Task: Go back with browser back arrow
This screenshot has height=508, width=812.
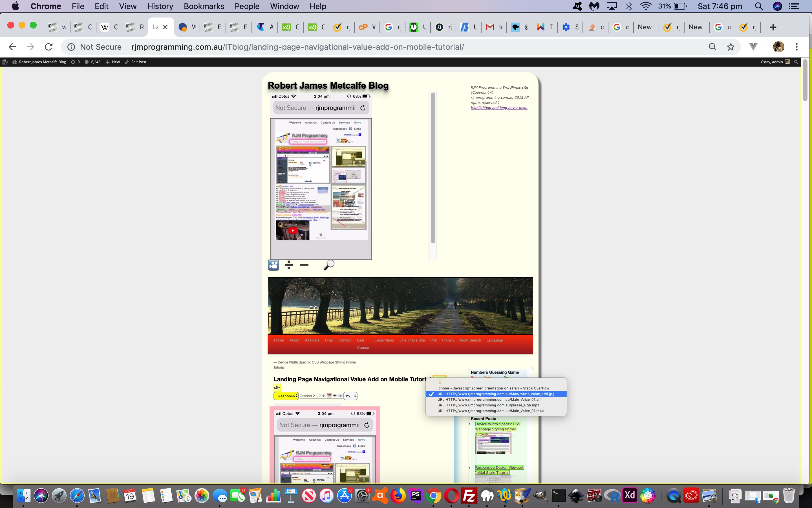Action: click(12, 47)
